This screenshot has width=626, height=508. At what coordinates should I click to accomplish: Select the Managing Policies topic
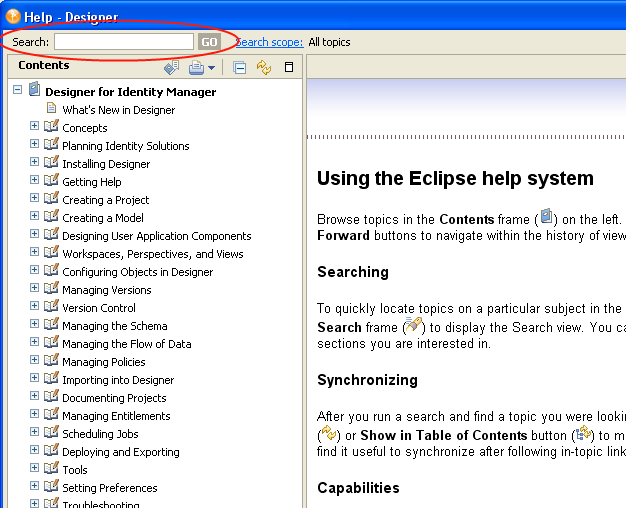[x=104, y=362]
